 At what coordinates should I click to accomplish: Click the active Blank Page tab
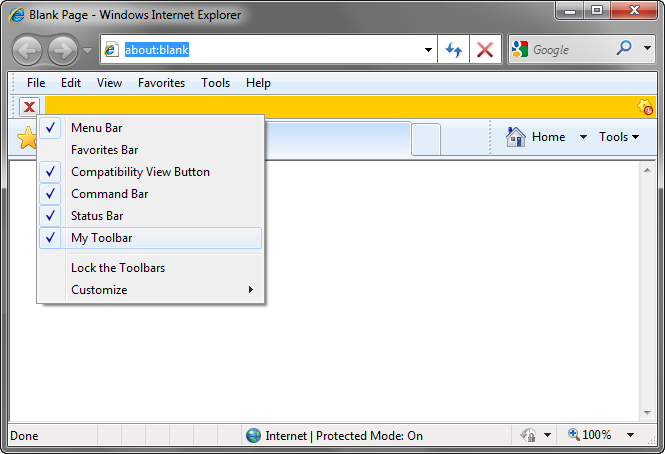click(x=337, y=138)
